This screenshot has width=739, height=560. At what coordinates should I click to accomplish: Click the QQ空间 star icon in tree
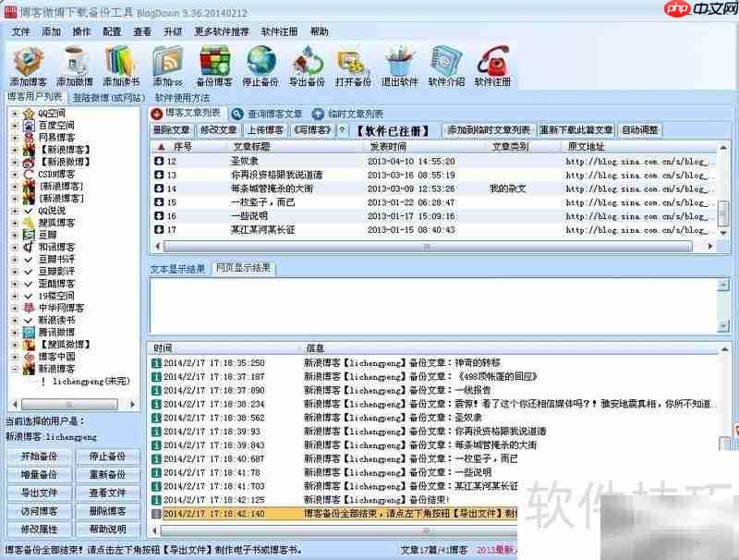tap(30, 113)
